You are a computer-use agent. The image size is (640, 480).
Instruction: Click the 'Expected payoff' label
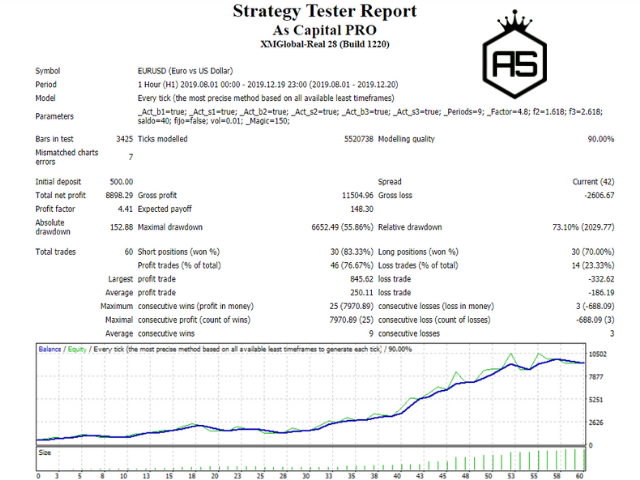(164, 209)
